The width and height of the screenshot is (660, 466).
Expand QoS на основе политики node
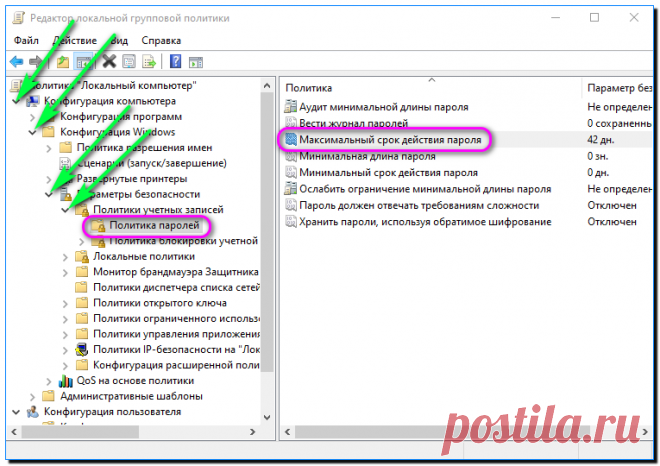pyautogui.click(x=49, y=381)
